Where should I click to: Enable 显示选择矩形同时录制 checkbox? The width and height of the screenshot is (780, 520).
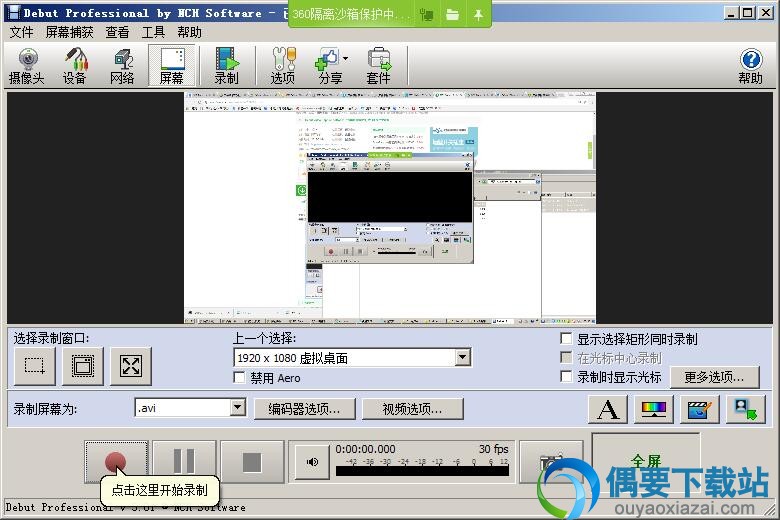[566, 339]
